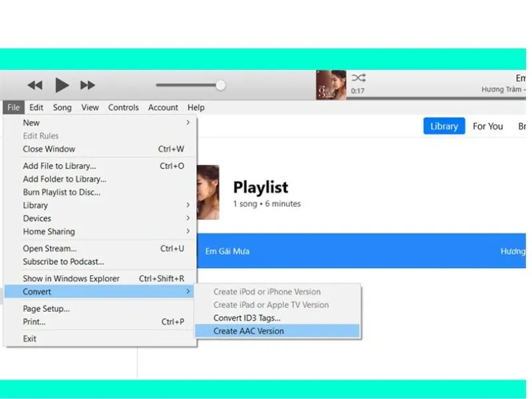Click the 0:17 elapsed time
This screenshot has width=532, height=399.
tap(358, 91)
